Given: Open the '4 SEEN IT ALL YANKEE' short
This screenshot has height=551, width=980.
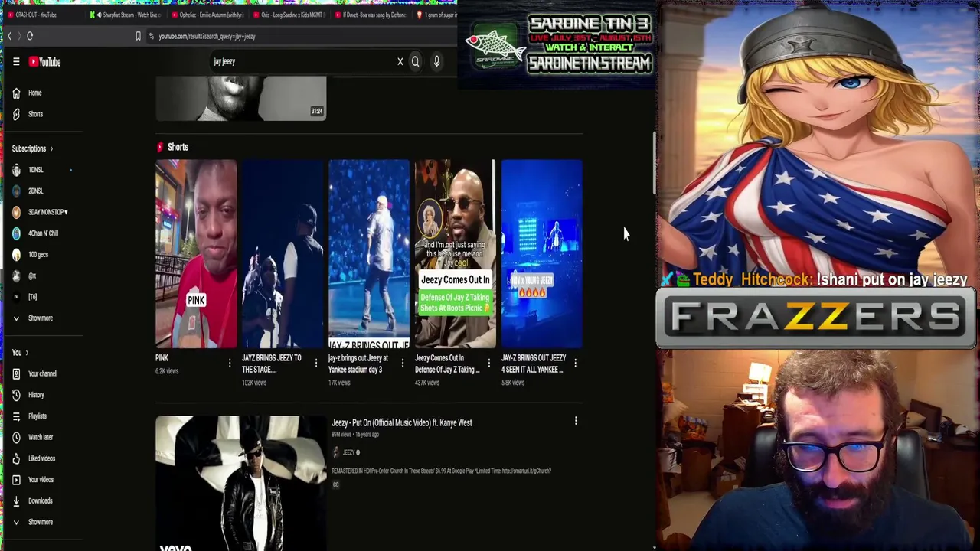Looking at the screenshot, I should [x=542, y=254].
